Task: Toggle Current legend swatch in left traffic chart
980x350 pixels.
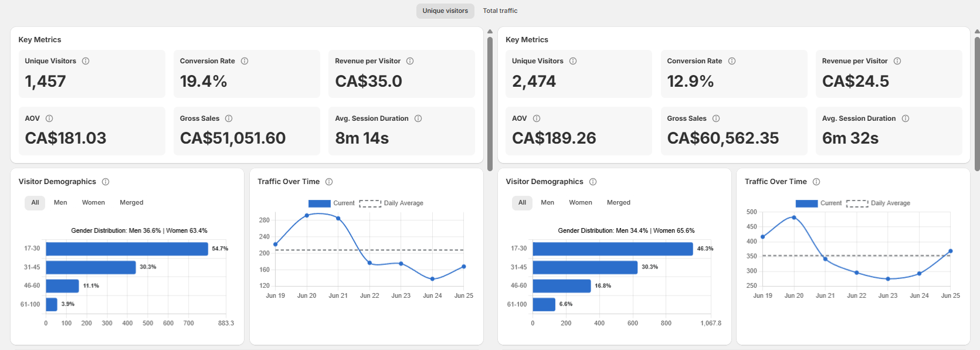Action: click(x=320, y=203)
